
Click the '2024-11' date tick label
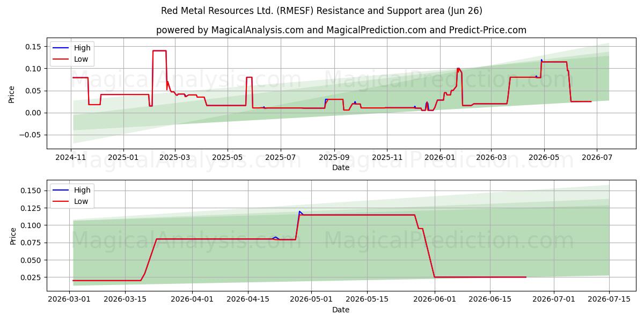coord(71,157)
